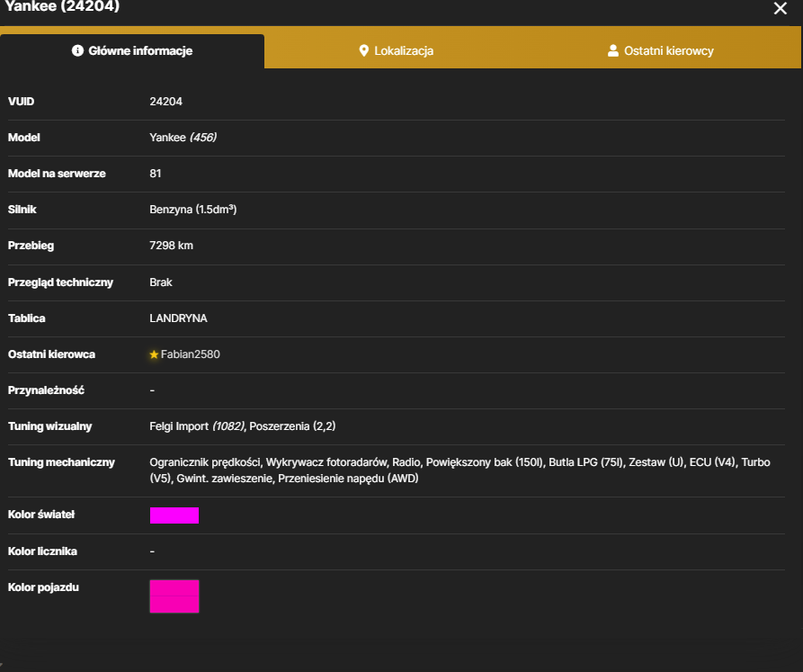Open the Fabian2580 driver profile

[190, 354]
